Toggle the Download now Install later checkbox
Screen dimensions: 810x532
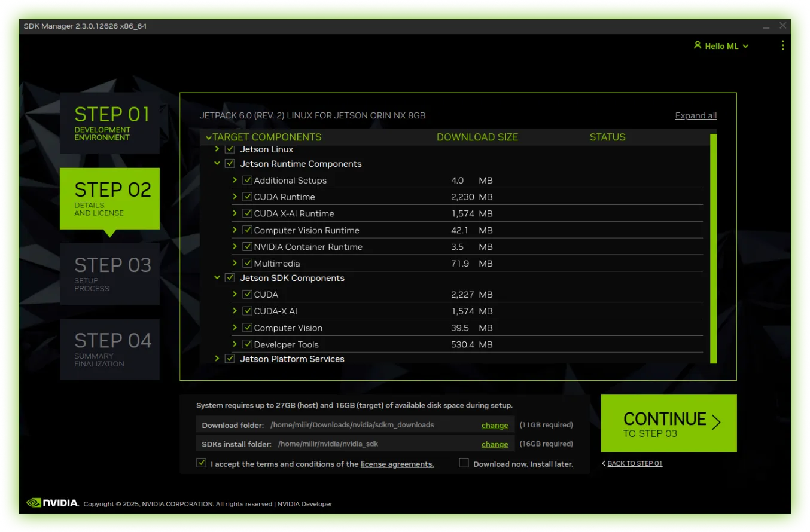464,463
